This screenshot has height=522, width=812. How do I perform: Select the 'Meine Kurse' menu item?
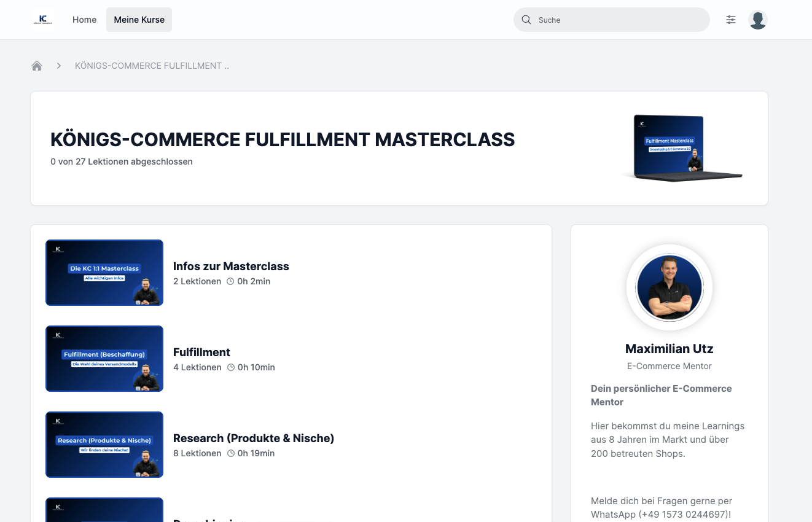pos(139,19)
